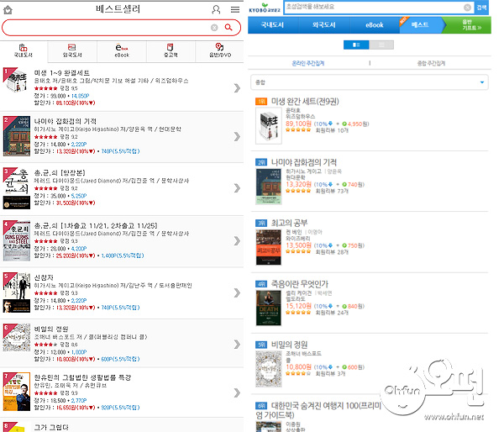The image size is (504, 432).
Task: Click price 89,100원 under 미생 완간 세트
Action: click(x=298, y=124)
